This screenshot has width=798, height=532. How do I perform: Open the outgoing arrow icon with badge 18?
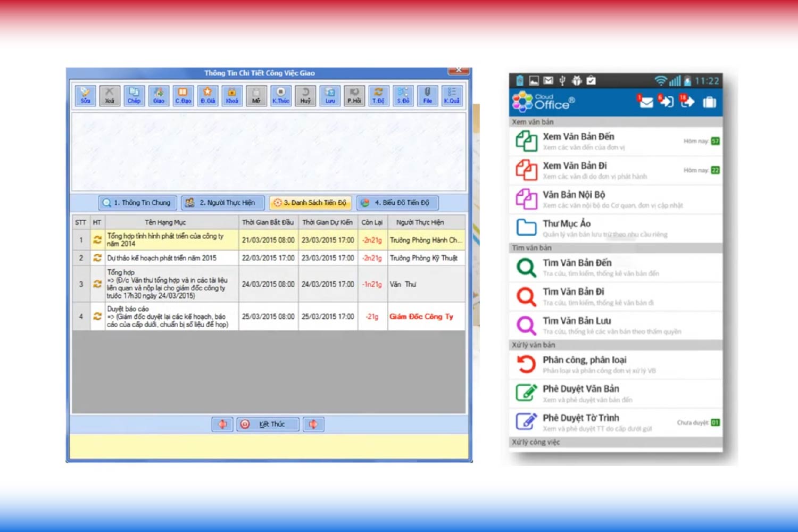[x=687, y=101]
